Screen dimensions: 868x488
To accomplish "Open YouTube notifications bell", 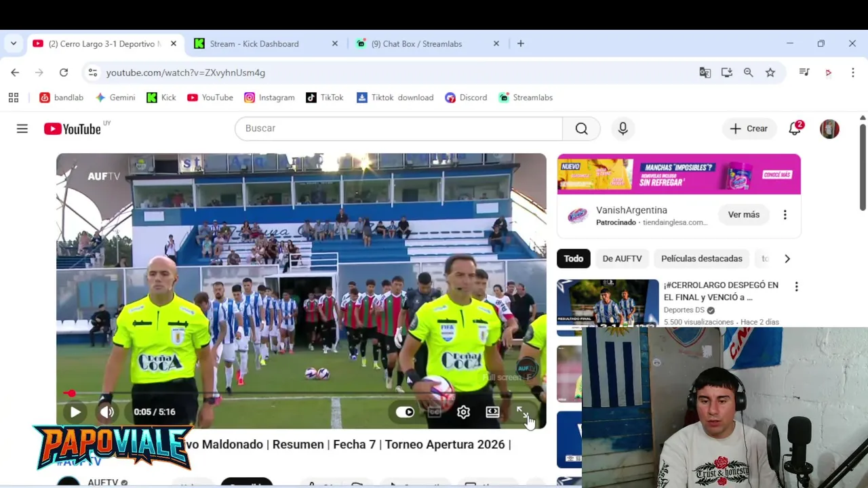I will [795, 129].
